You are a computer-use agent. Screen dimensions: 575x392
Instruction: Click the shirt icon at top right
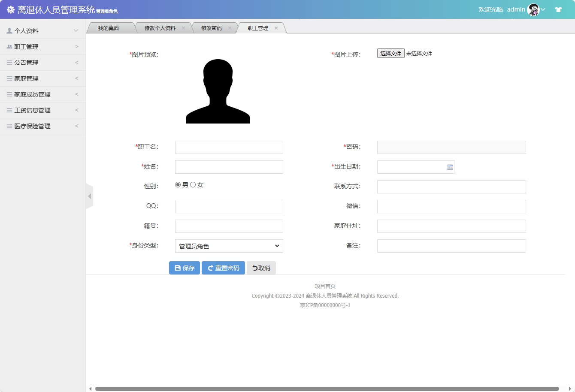(558, 9)
